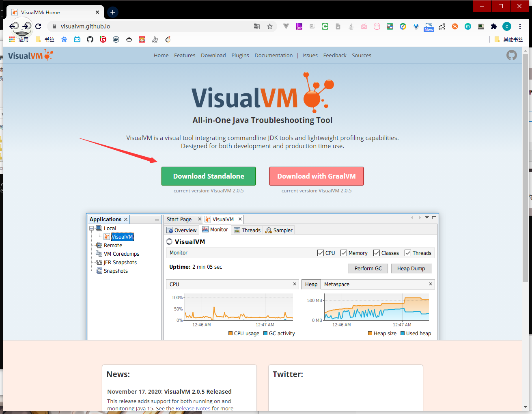Image resolution: width=532 pixels, height=414 pixels.
Task: Click the address bar URL field
Action: click(x=154, y=26)
